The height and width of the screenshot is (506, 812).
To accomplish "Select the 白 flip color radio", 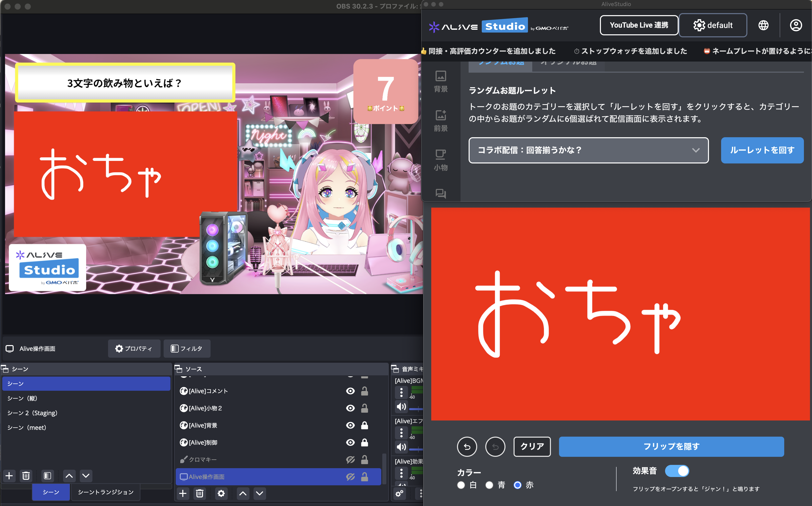I will coord(461,485).
